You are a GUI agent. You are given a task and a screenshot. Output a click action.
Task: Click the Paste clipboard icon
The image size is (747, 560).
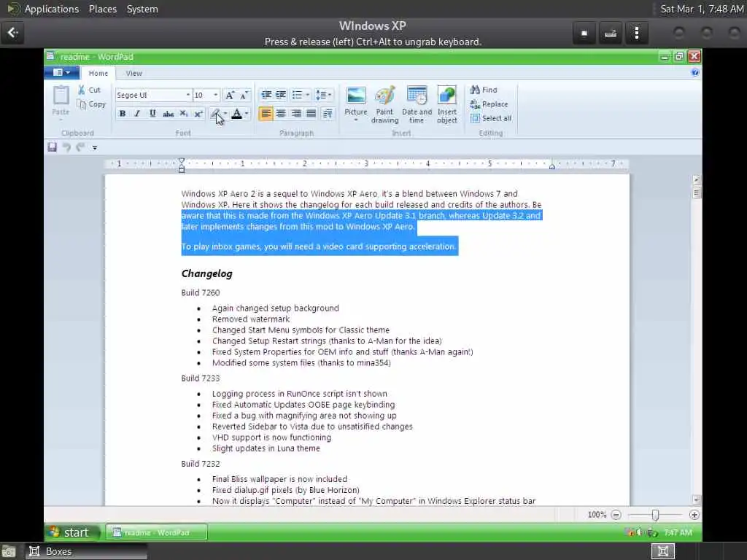(61, 95)
